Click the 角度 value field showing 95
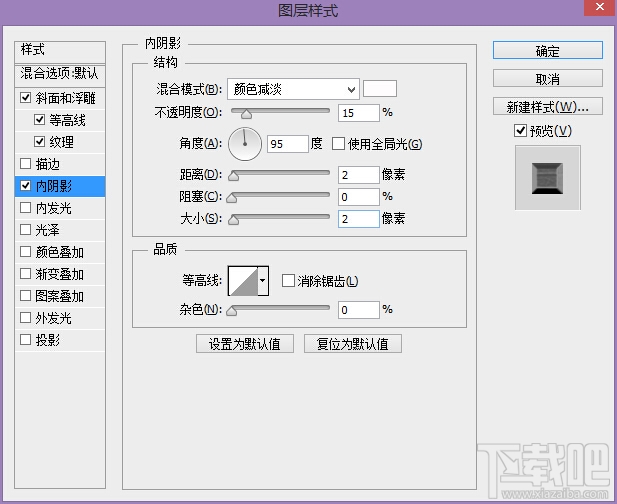Viewport: 617px width, 504px height. [288, 144]
